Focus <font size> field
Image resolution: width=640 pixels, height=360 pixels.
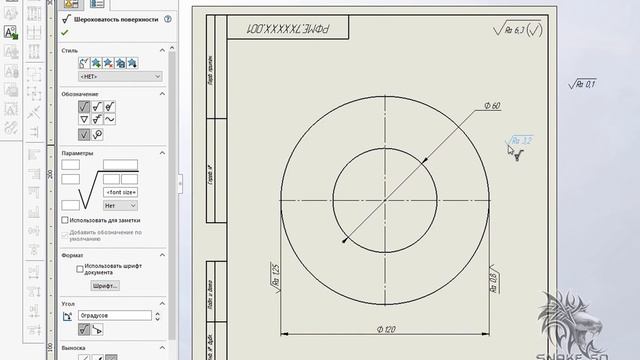coord(120,192)
